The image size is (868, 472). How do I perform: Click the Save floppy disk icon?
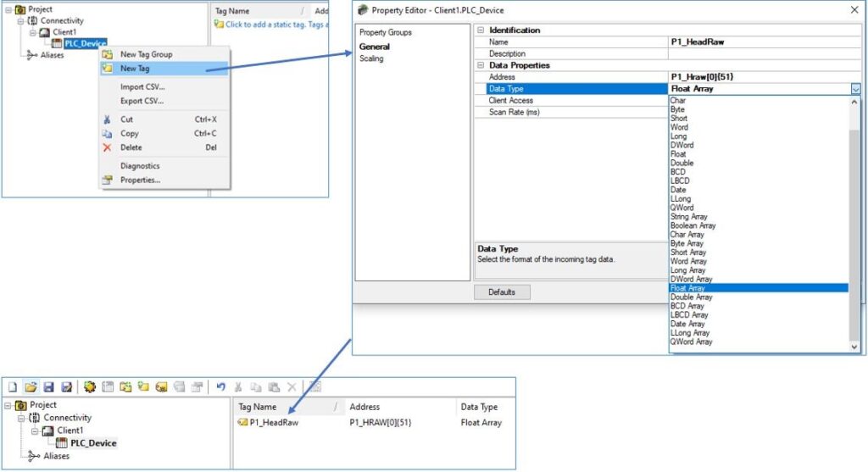[x=48, y=387]
